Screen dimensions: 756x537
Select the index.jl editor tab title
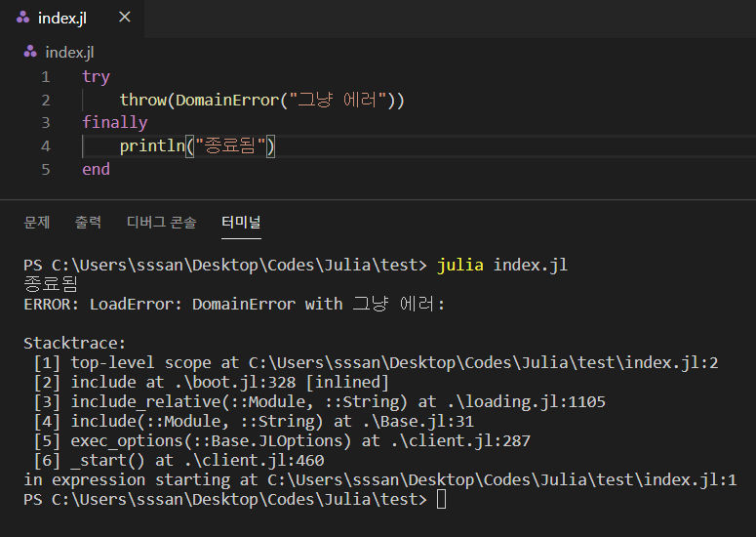(x=62, y=18)
